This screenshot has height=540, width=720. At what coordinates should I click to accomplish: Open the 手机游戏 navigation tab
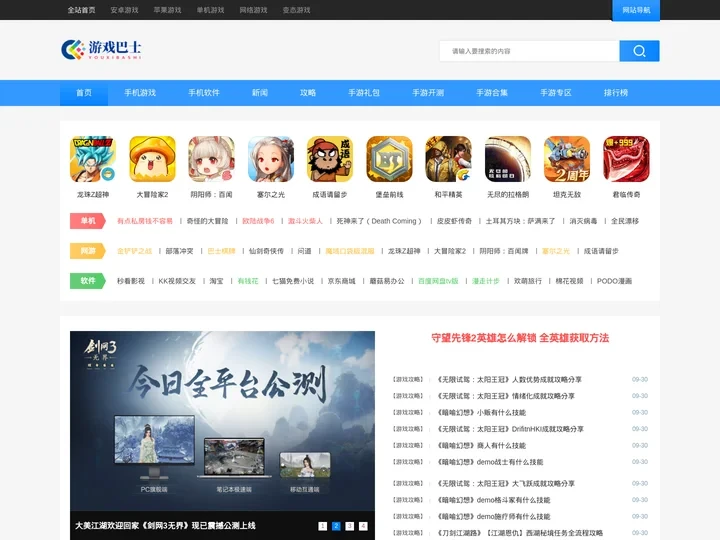pos(140,93)
